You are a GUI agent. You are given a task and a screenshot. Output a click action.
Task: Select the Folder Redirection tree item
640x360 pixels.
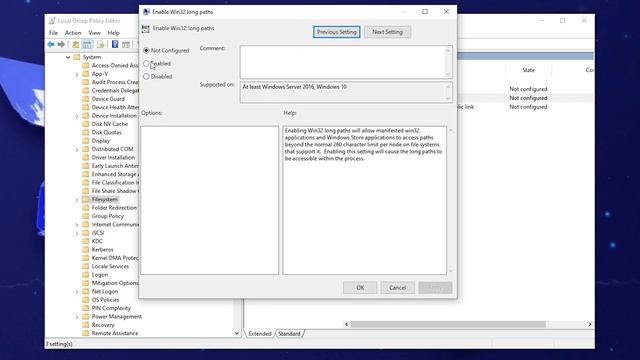pos(114,208)
